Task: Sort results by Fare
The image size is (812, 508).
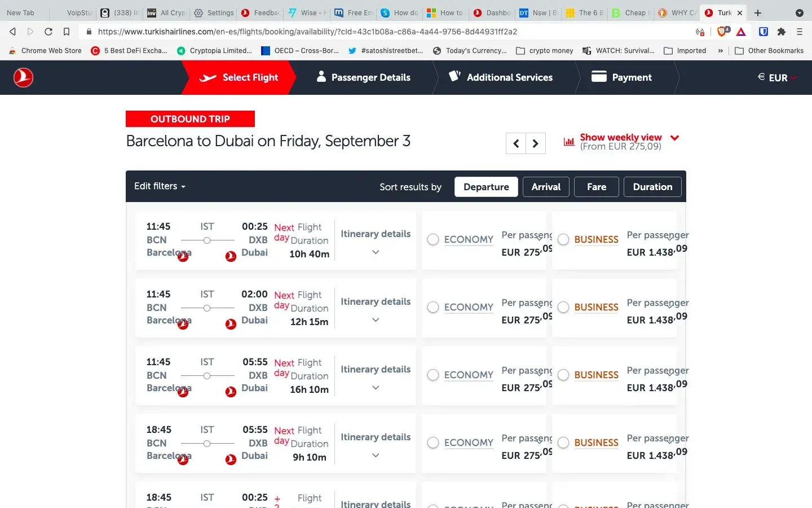Action: [x=596, y=187]
